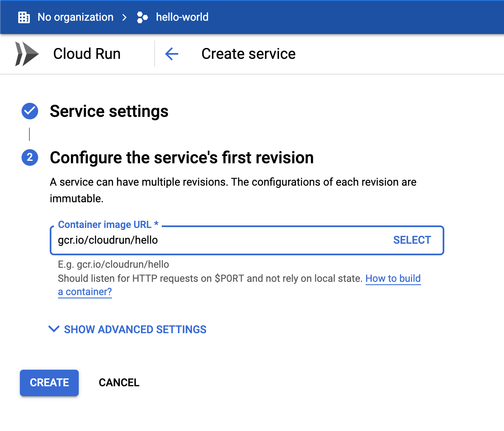Open the hello-world project selector
The width and height of the screenshot is (504, 431).
182,17
